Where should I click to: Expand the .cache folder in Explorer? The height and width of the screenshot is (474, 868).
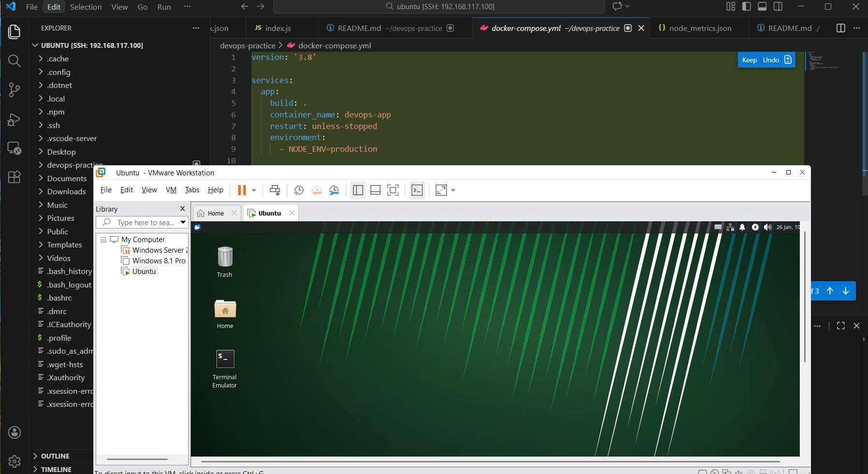58,59
